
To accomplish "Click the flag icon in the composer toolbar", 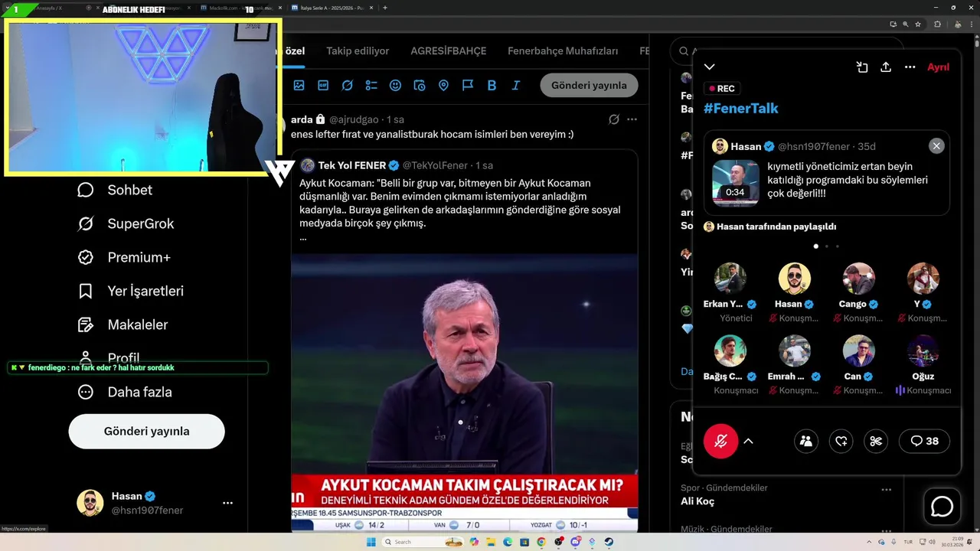I will click(x=468, y=85).
